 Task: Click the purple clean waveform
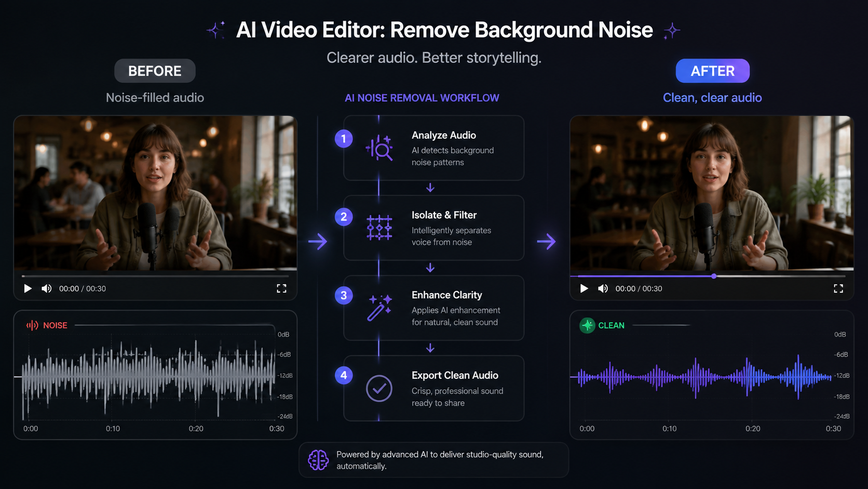[x=704, y=377]
